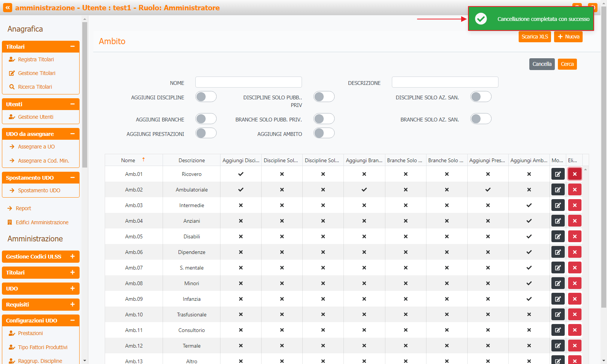Expand the Requisiti sidebar panel
Screen dimensions: 607x364
tap(72, 305)
